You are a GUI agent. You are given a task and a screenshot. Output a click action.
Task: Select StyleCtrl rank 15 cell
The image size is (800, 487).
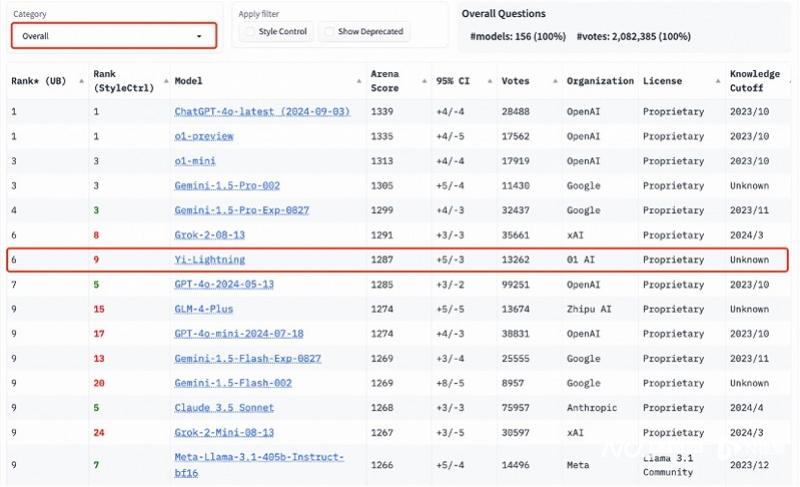pyautogui.click(x=99, y=309)
